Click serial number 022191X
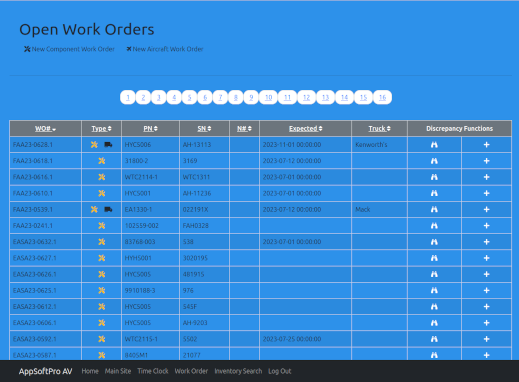The width and height of the screenshot is (519, 382). click(x=195, y=209)
